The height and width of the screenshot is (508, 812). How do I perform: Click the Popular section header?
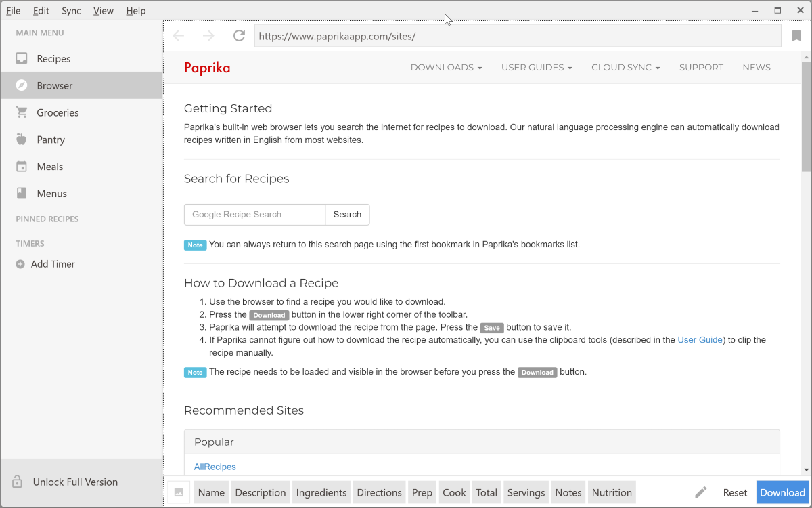click(482, 442)
